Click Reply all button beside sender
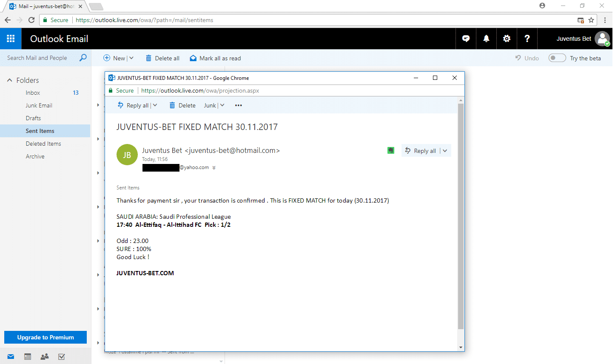615x364 pixels. (421, 151)
